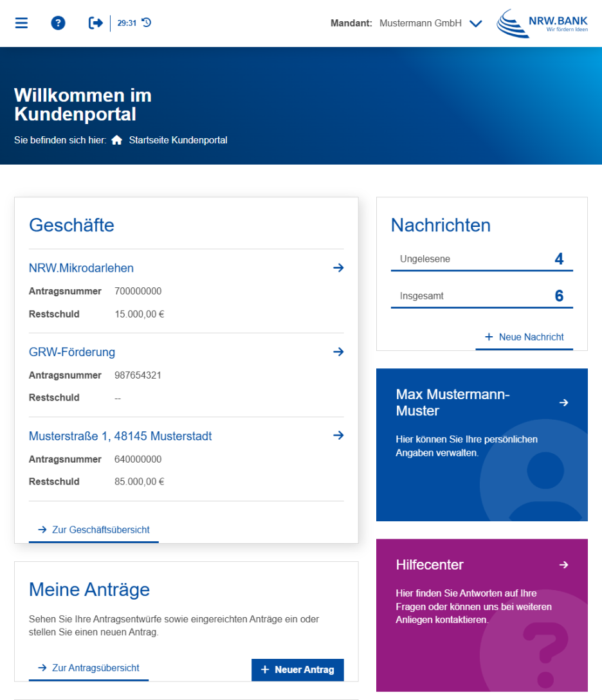Click unread count number 4

click(559, 259)
